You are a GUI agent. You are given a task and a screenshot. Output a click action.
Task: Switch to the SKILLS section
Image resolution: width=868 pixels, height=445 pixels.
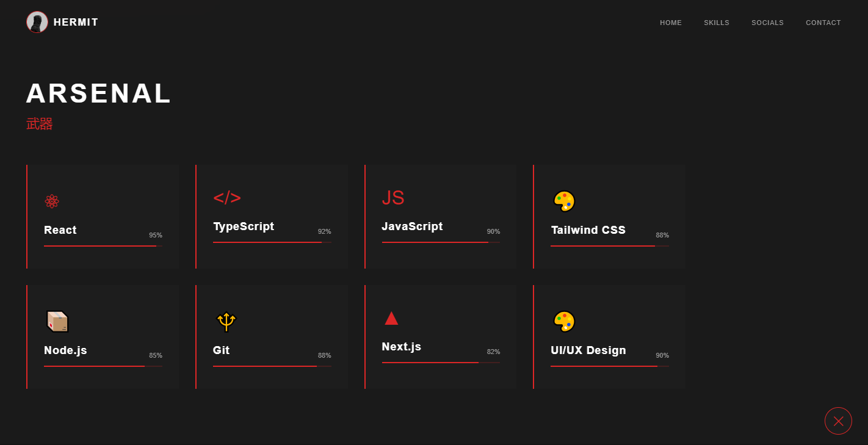716,23
